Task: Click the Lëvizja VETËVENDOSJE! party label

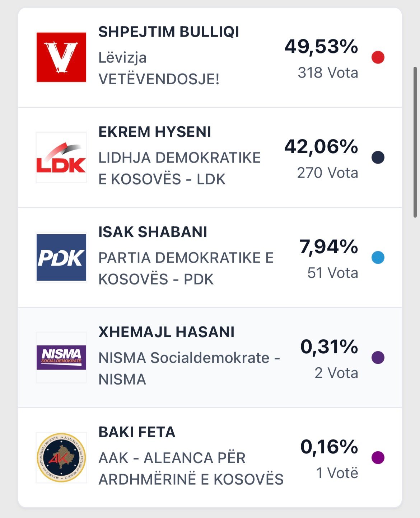Action: pos(159,69)
